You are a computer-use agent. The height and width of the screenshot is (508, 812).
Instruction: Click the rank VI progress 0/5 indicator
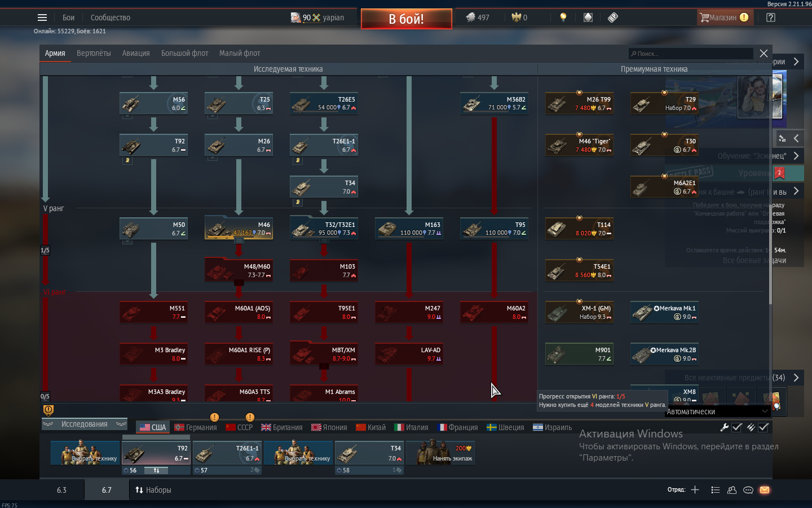tap(45, 396)
